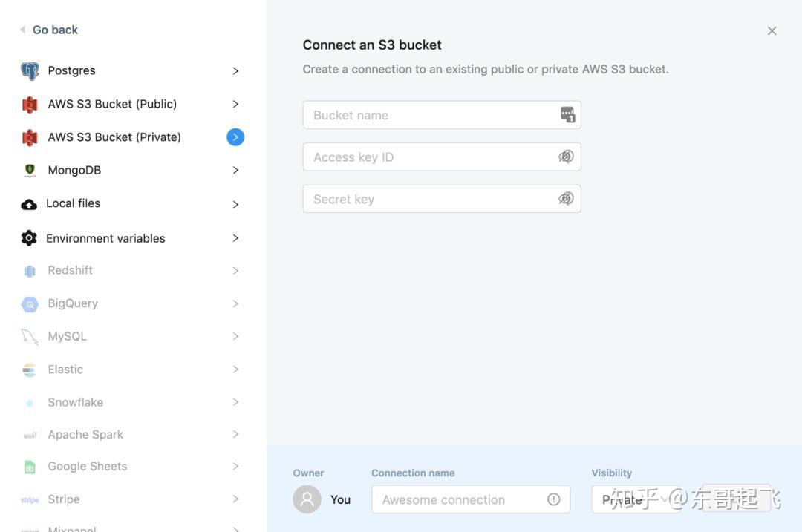The image size is (802, 532).
Task: Click the password manager icon in Bucket name
Action: 568,115
